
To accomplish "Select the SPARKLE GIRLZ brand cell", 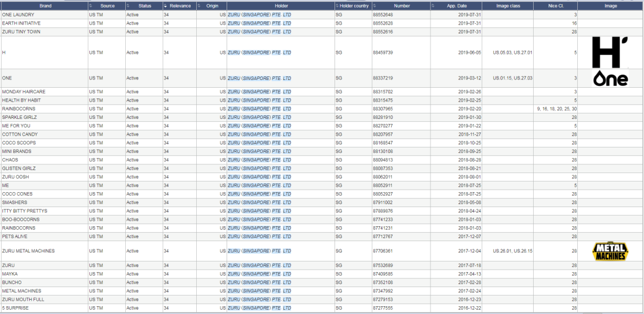I will click(x=44, y=117).
